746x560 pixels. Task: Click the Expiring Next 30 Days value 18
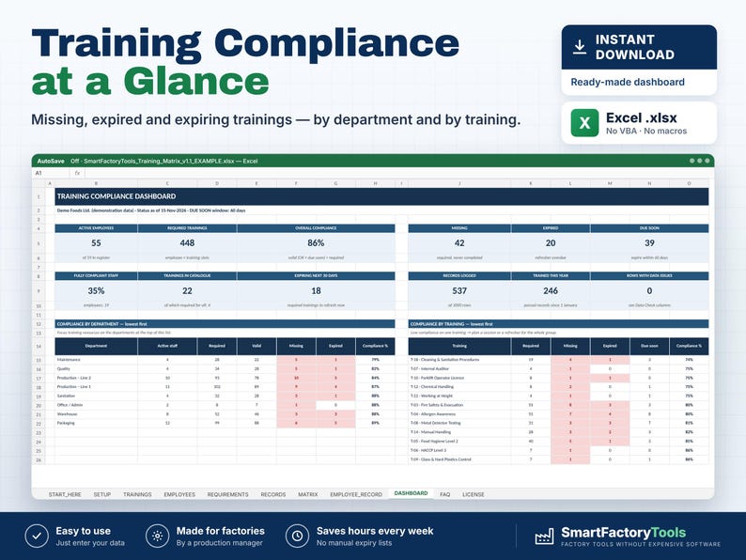click(x=316, y=290)
